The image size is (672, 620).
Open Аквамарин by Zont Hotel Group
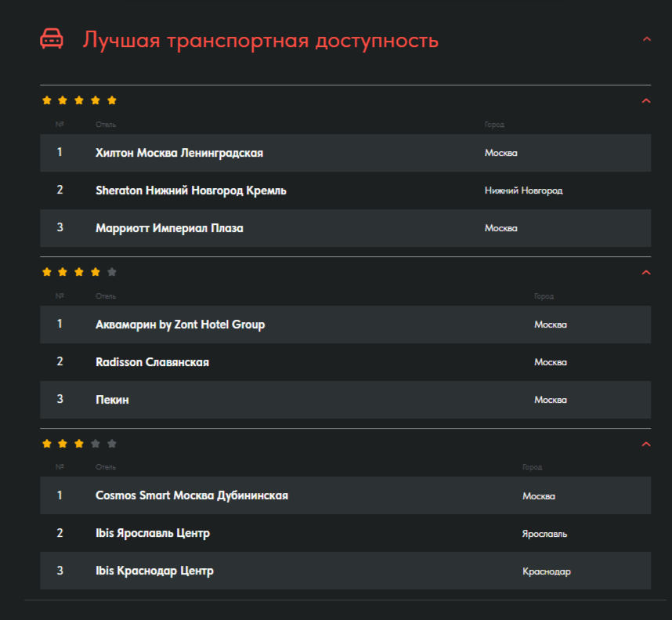tap(180, 325)
